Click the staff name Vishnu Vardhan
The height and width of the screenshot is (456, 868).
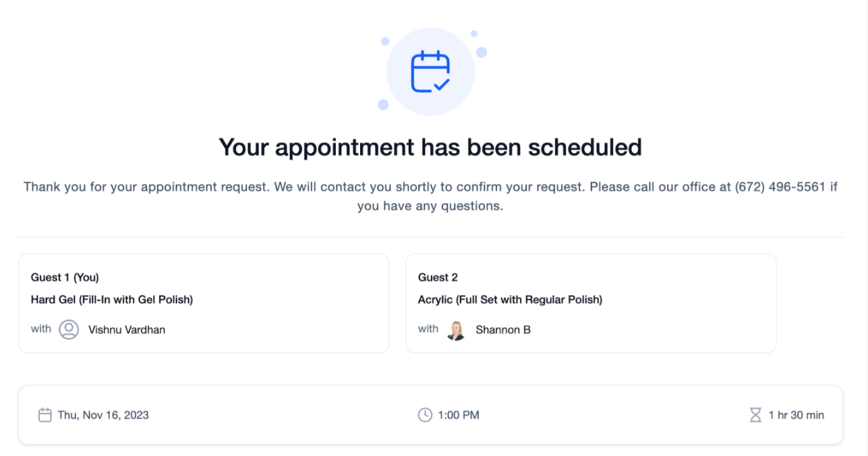click(x=127, y=330)
